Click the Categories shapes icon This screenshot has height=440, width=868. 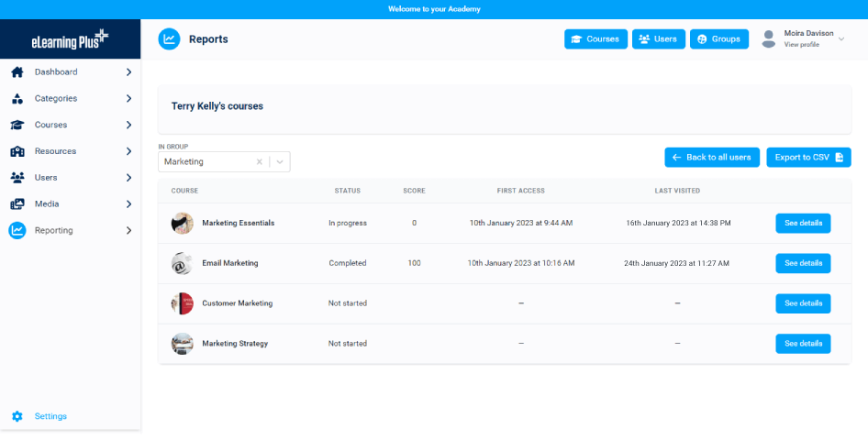pyautogui.click(x=17, y=98)
